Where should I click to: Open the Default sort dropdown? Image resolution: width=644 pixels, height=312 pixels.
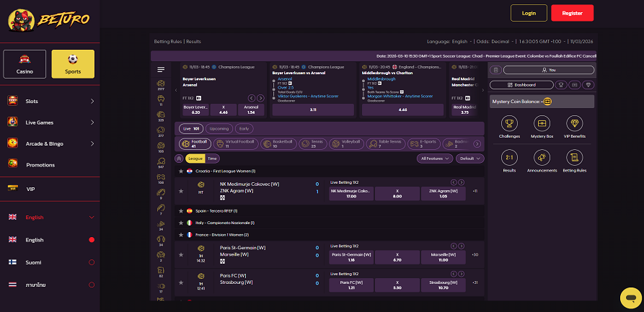click(470, 159)
